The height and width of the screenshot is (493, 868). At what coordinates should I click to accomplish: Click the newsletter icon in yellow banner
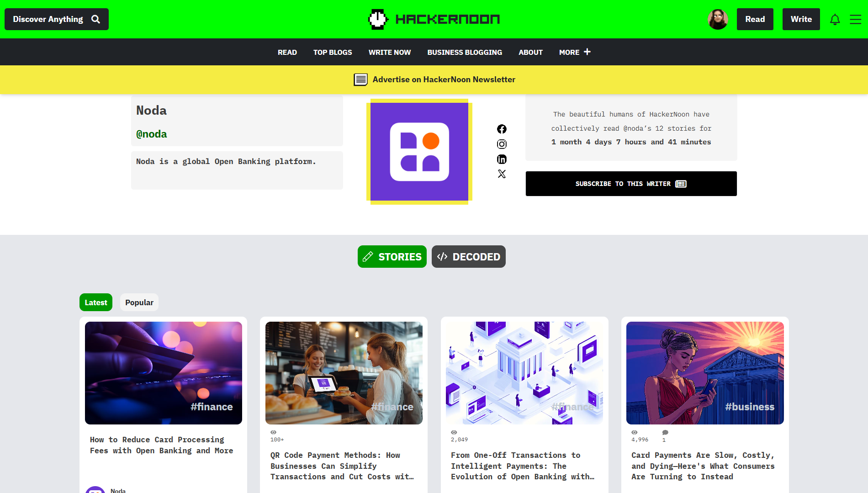pos(360,80)
